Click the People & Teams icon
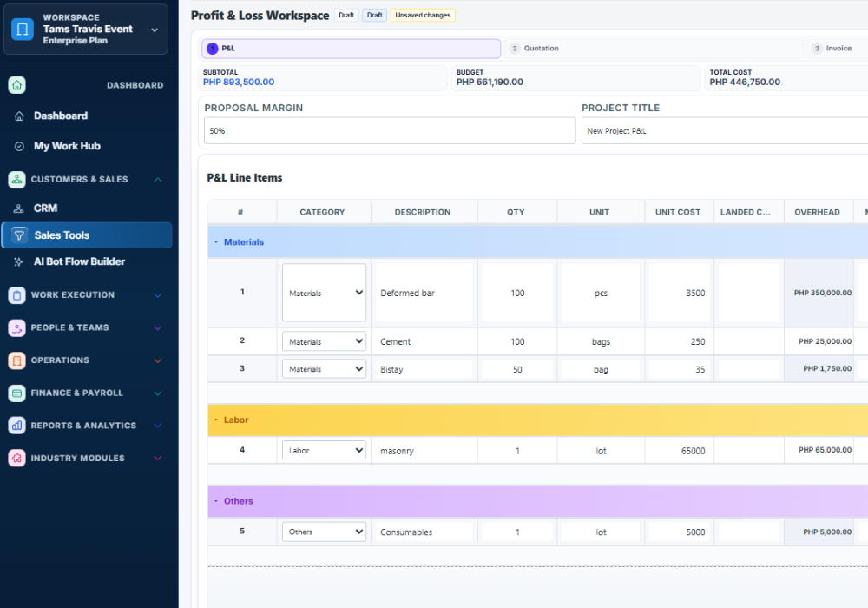The height and width of the screenshot is (608, 868). click(x=17, y=327)
